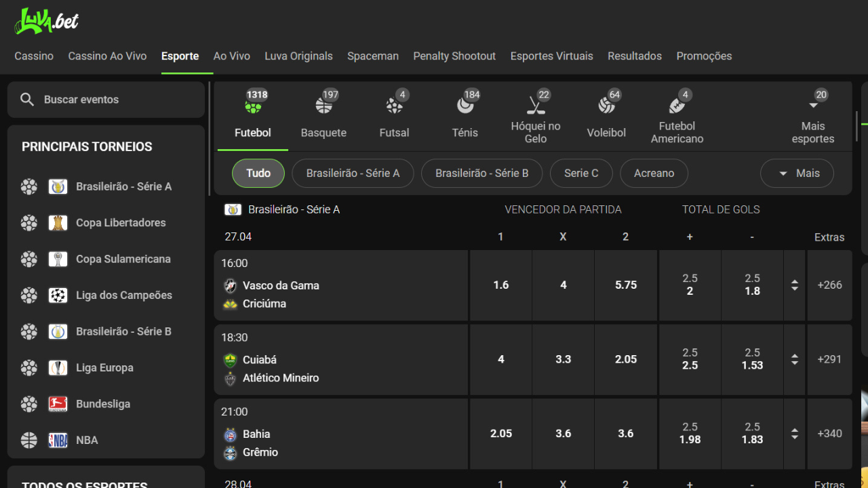This screenshot has width=868, height=488.
Task: Click Copa Sulamericana trophy icon
Action: tap(58, 259)
